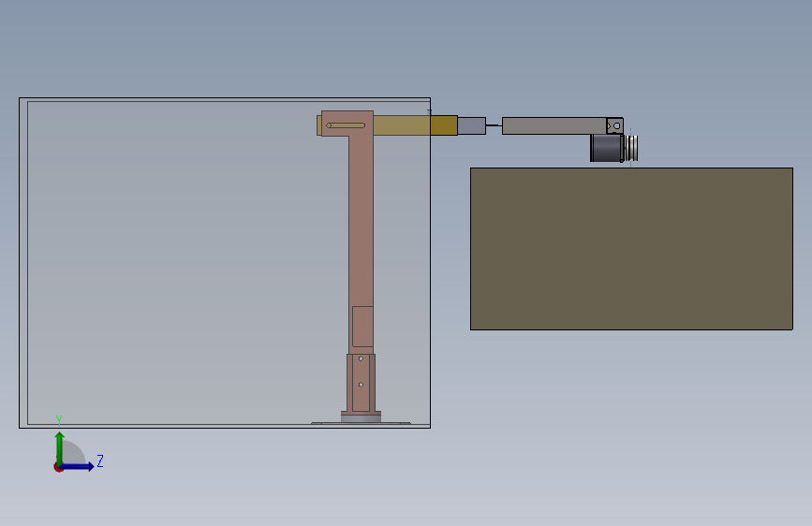Select the lower hole on column base bracket
The width and height of the screenshot is (812, 526).
(x=361, y=385)
